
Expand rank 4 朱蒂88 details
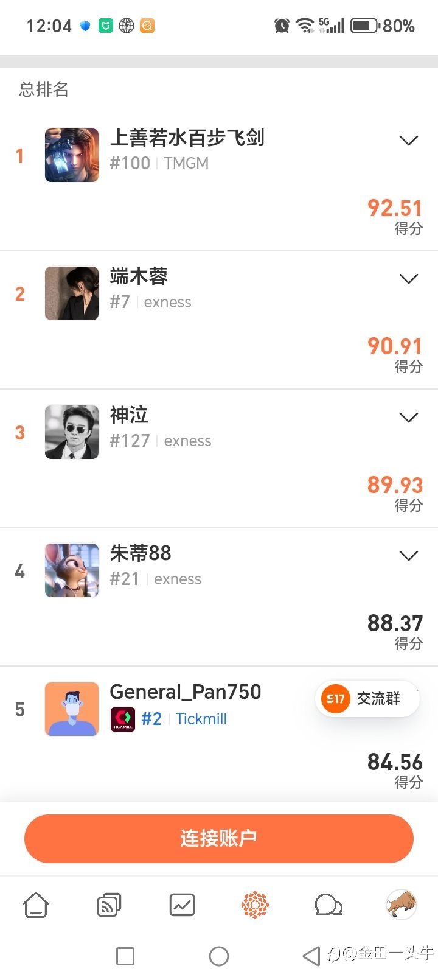coord(408,556)
